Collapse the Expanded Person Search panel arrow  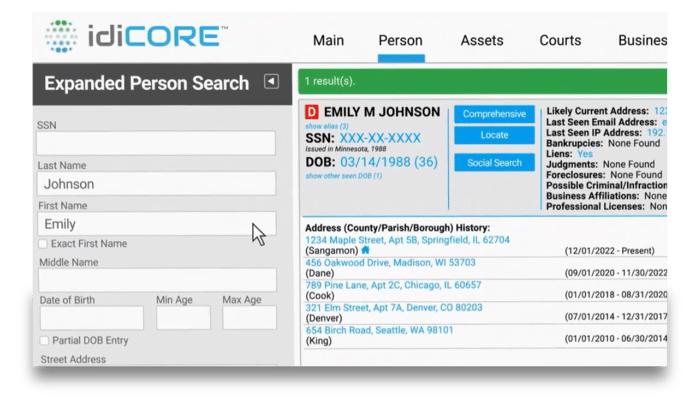271,81
